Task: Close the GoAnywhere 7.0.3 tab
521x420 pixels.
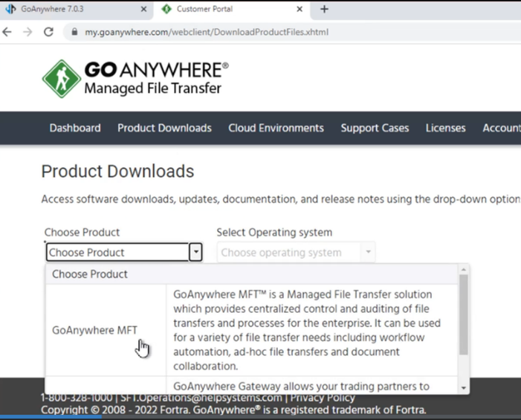Action: (143, 10)
